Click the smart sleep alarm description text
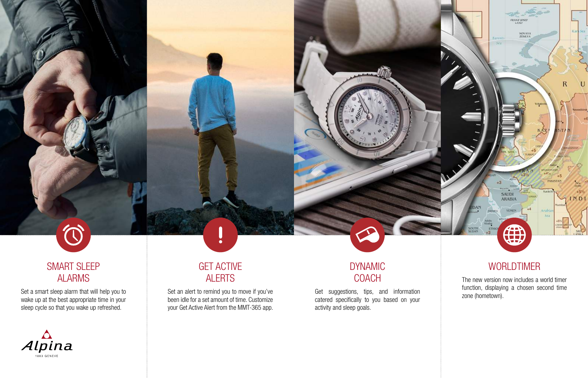 pos(73,299)
